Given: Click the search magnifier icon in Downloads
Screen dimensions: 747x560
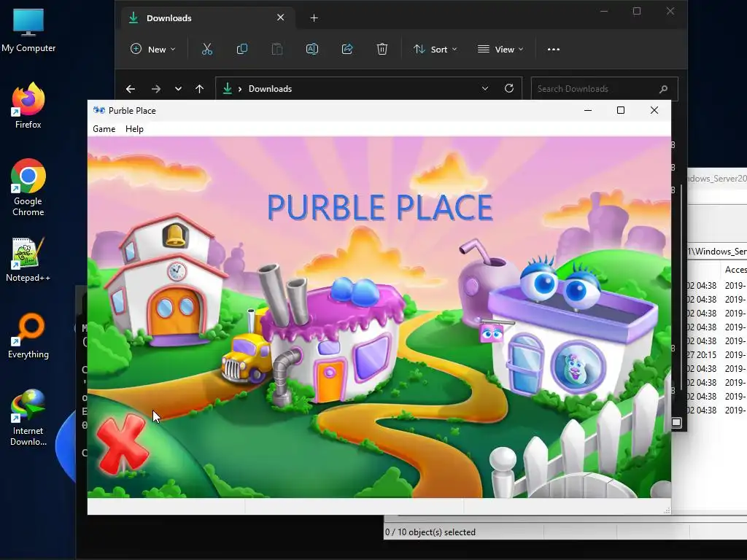Looking at the screenshot, I should coord(663,89).
